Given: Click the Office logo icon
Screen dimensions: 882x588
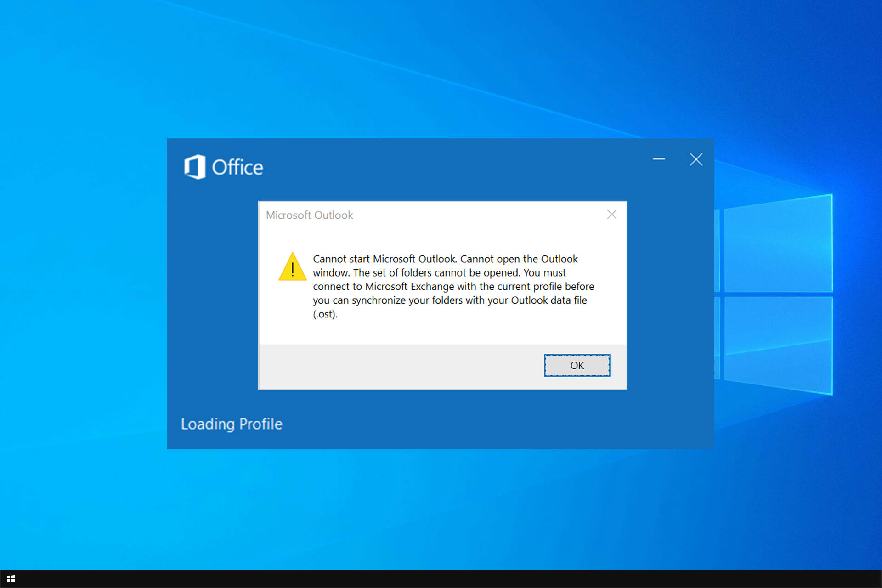Looking at the screenshot, I should click(x=195, y=167).
